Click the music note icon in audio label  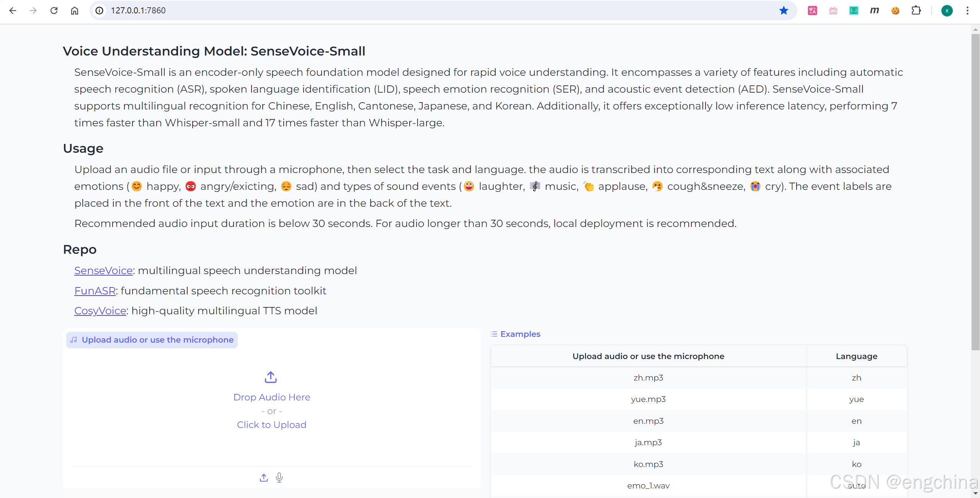pyautogui.click(x=74, y=340)
